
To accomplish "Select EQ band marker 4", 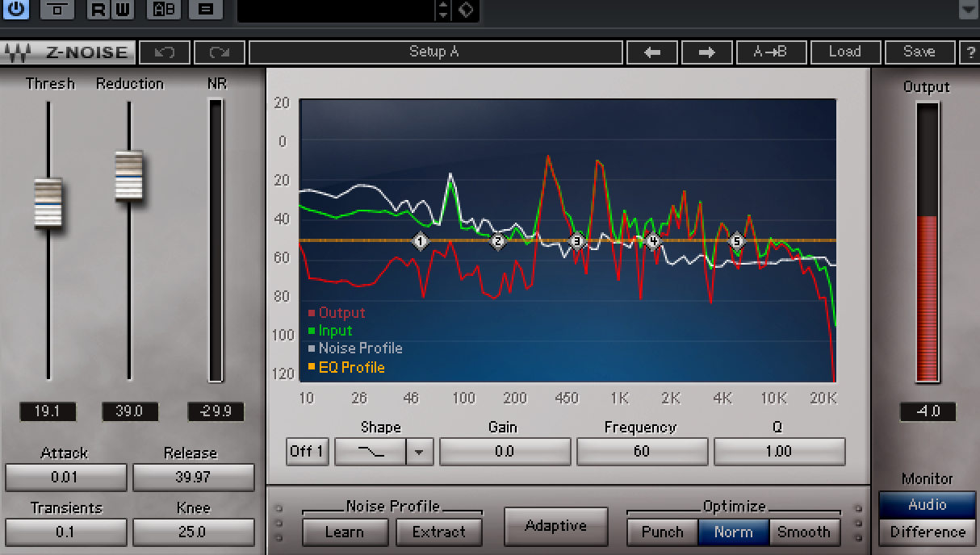I will (x=653, y=240).
